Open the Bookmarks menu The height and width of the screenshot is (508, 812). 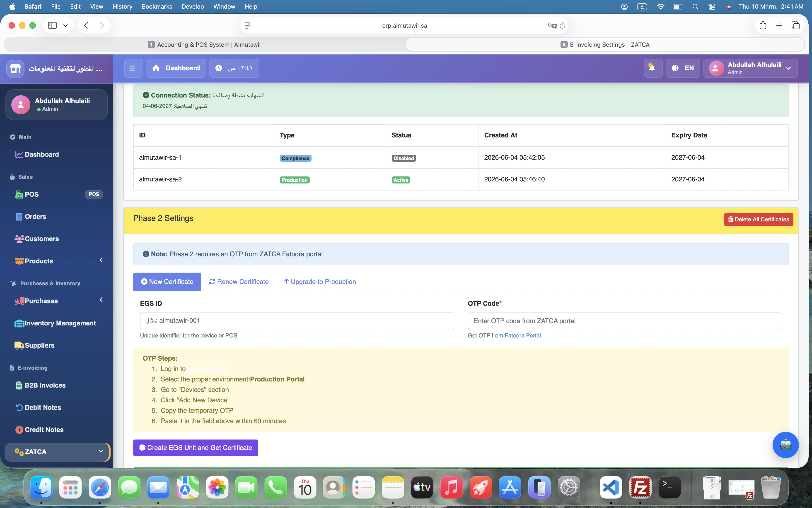coord(157,7)
